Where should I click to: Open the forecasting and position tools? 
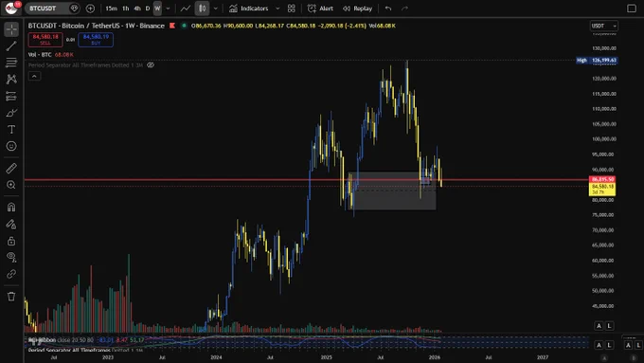(11, 96)
